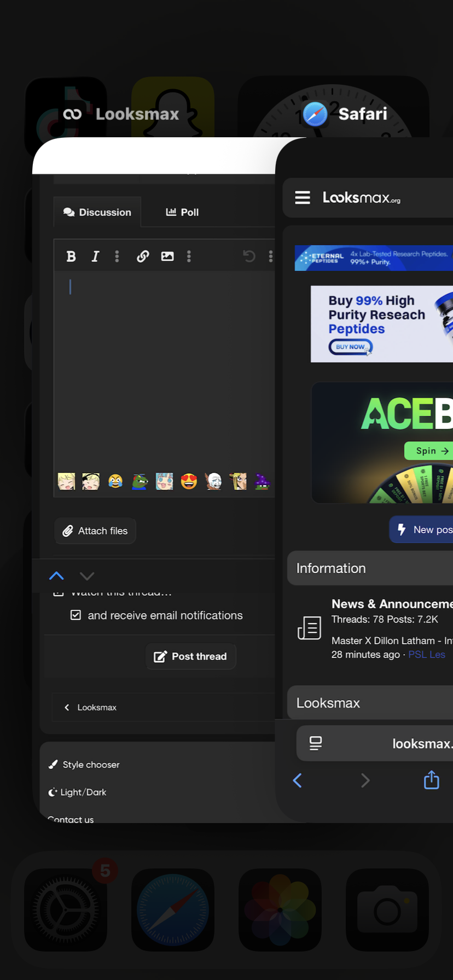Insert the crying wojak mask smiley

click(213, 481)
